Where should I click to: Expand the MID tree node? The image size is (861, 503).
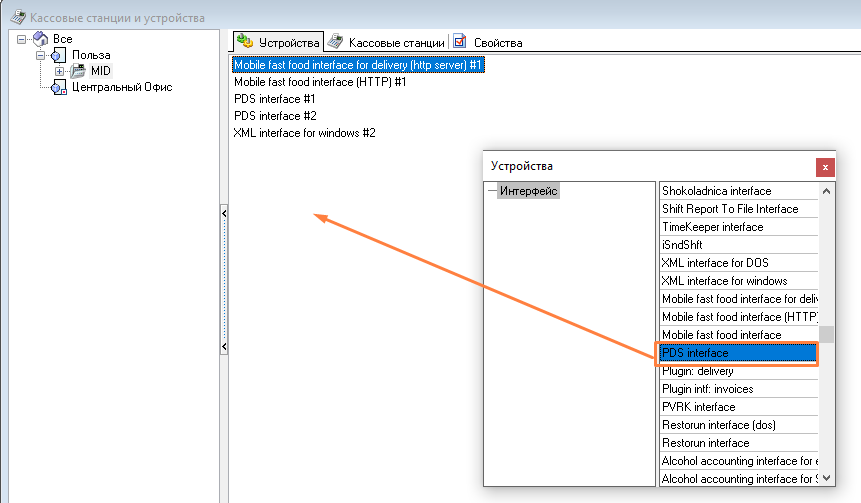coord(60,71)
